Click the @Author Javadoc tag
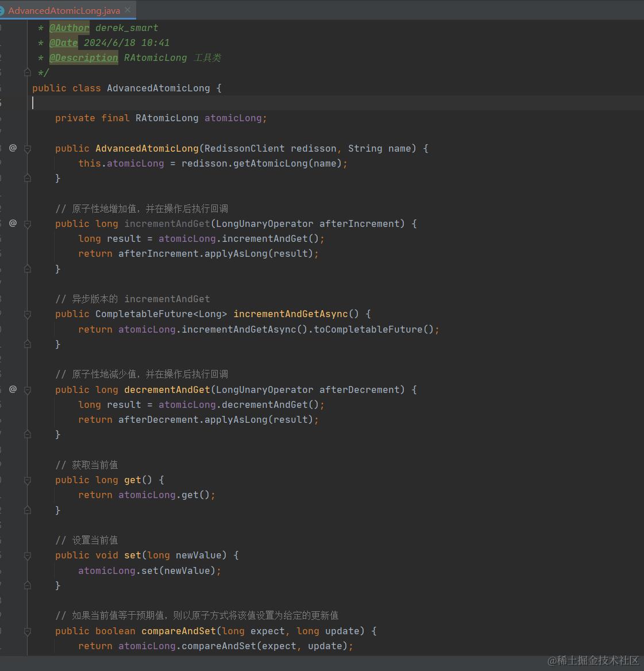Viewport: 644px width, 671px height. (x=70, y=28)
